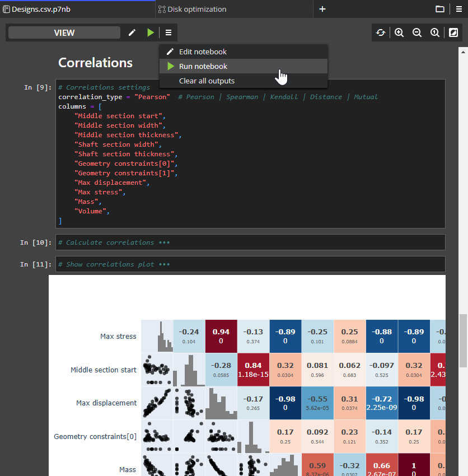468x476 pixels.
Task: Add a new tab with plus button
Action: tap(322, 9)
